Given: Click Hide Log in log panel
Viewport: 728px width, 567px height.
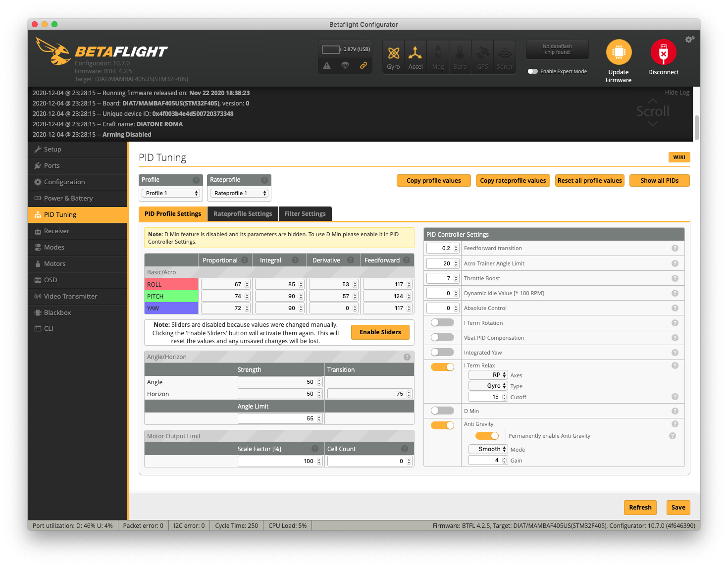Looking at the screenshot, I should pyautogui.click(x=677, y=93).
